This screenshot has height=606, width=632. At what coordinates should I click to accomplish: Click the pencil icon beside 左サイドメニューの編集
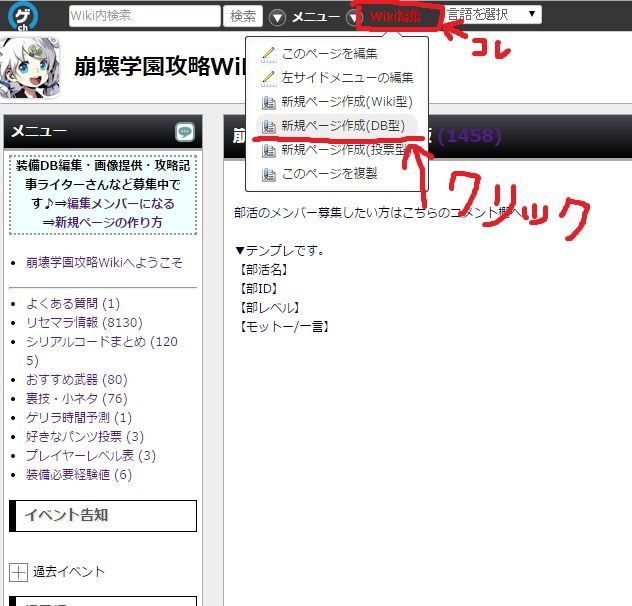pyautogui.click(x=267, y=78)
